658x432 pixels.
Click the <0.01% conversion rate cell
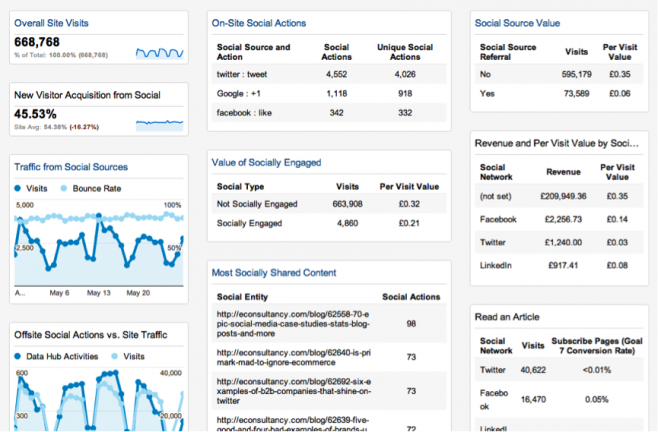[597, 370]
